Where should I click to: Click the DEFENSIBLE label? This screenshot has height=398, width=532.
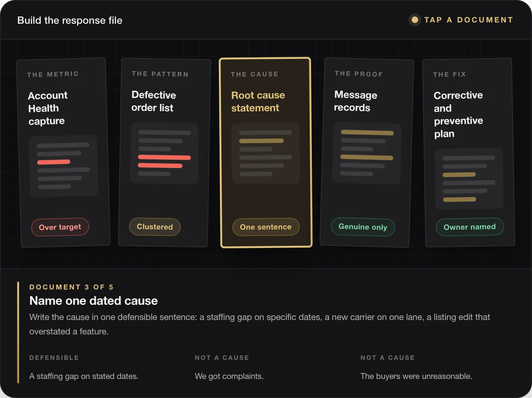(x=54, y=358)
